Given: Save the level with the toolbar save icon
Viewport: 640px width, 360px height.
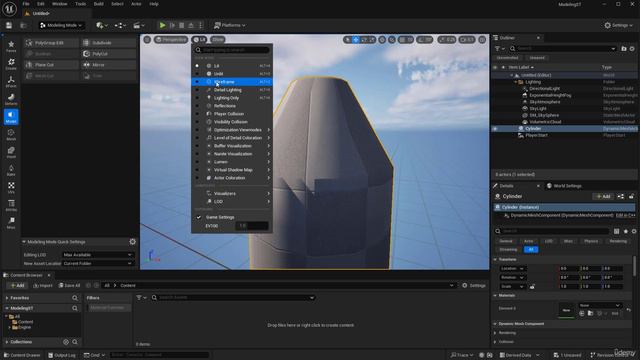Looking at the screenshot, I should pos(9,25).
